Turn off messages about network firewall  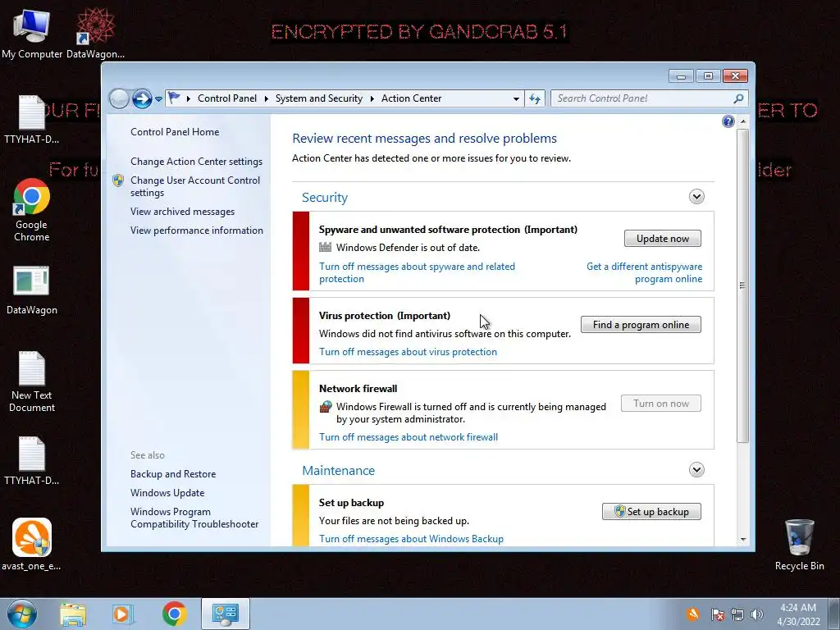point(409,437)
